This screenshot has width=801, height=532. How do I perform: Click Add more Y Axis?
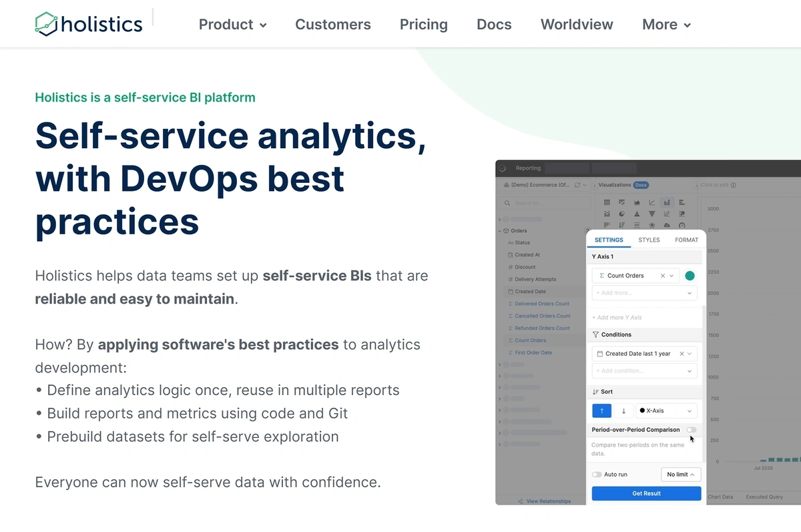click(x=617, y=318)
